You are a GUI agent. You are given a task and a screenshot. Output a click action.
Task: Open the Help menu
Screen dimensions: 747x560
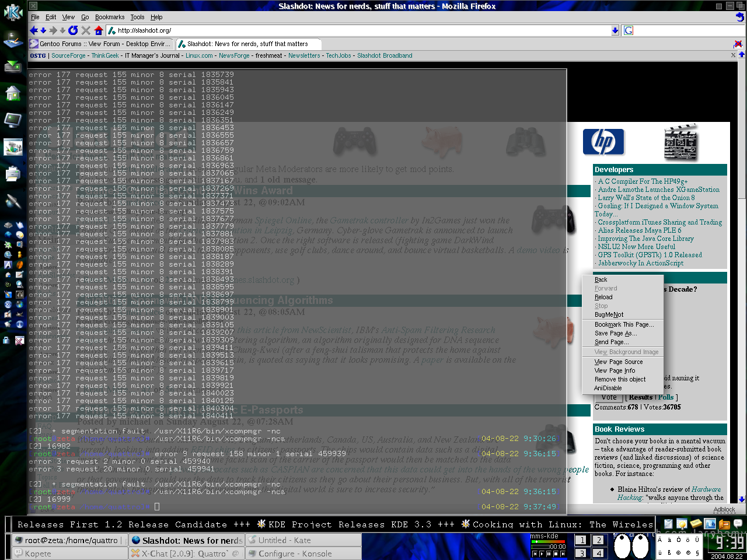click(x=156, y=17)
